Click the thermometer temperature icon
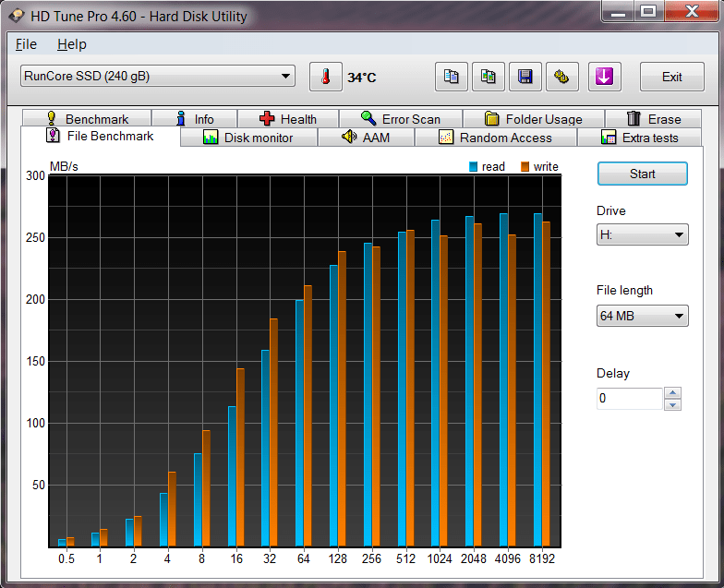This screenshot has width=724, height=588. click(326, 77)
